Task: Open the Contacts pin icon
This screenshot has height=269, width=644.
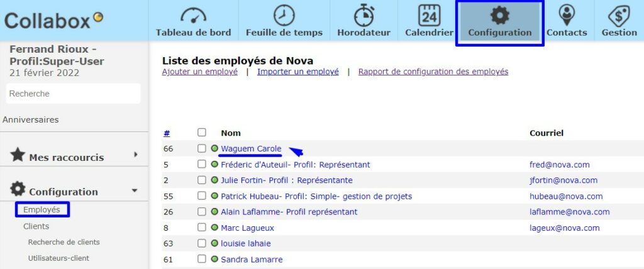Action: (x=567, y=15)
